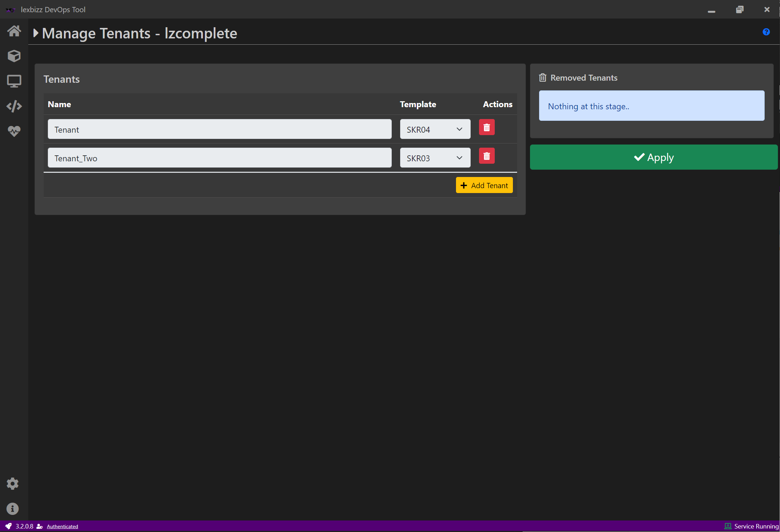Screen dimensions: 780x532
Task: Focus the Tenant name input field
Action: (x=220, y=129)
